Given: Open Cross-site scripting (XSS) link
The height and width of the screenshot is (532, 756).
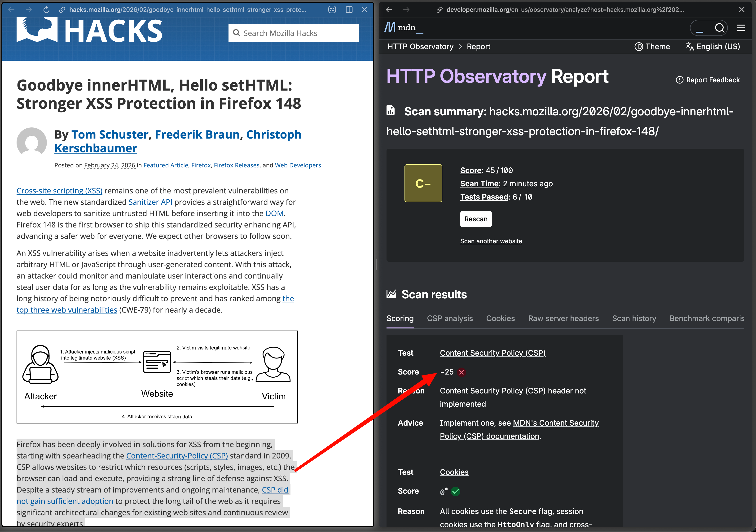Looking at the screenshot, I should 60,191.
